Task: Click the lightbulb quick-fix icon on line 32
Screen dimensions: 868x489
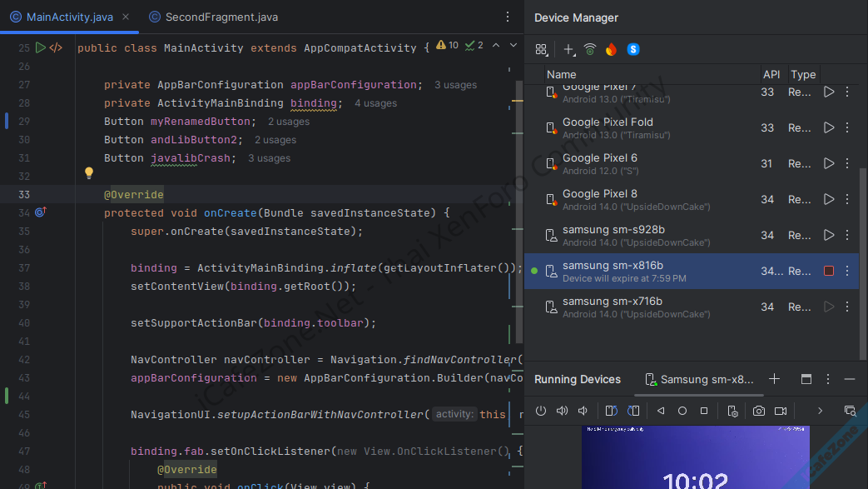Action: click(89, 173)
